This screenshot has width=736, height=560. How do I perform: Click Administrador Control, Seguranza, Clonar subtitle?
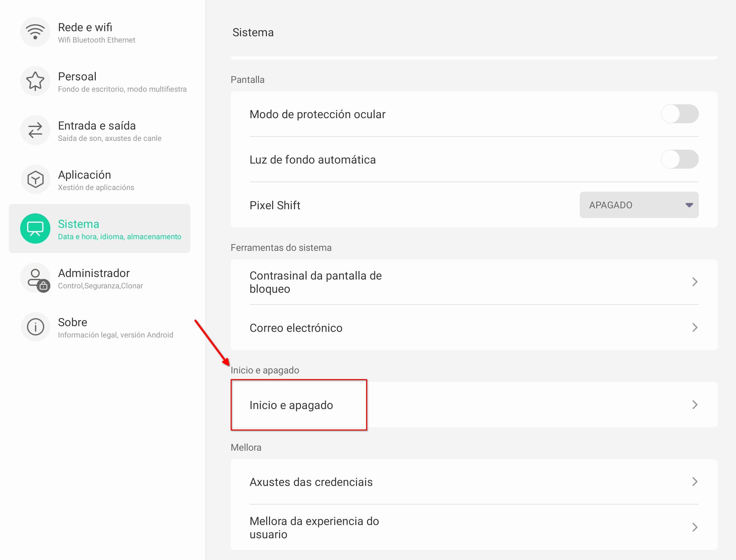(100, 286)
